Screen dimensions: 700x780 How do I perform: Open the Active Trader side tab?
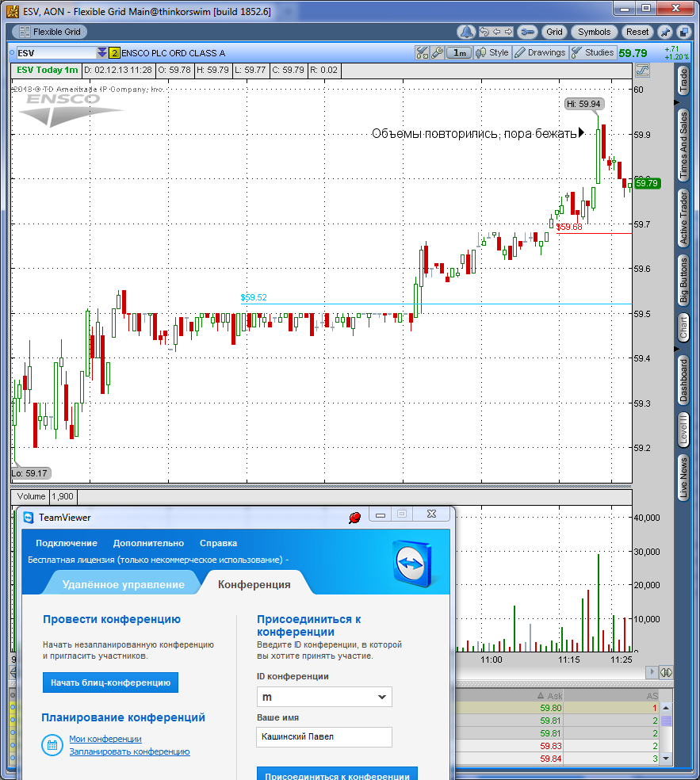click(683, 218)
